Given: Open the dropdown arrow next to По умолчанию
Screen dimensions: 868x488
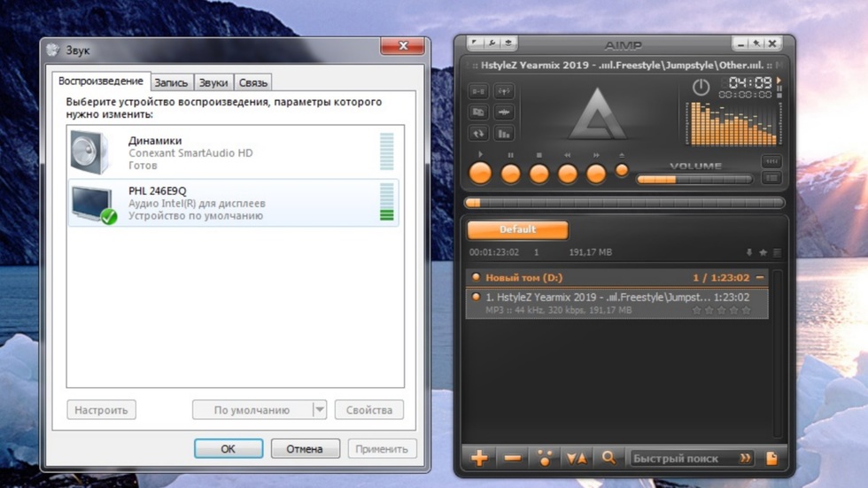Looking at the screenshot, I should [x=319, y=410].
